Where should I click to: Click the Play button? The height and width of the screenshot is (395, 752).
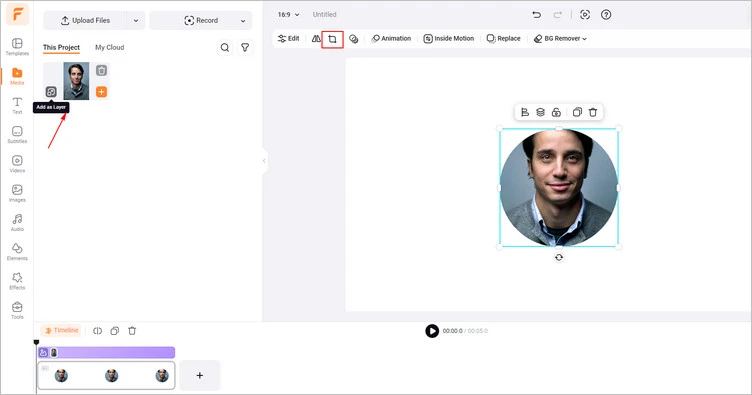432,331
